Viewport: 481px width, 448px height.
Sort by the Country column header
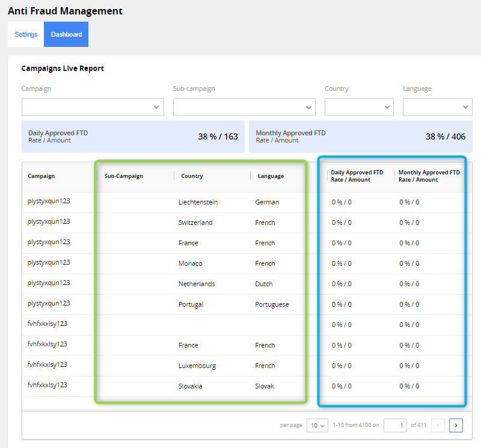pos(192,176)
